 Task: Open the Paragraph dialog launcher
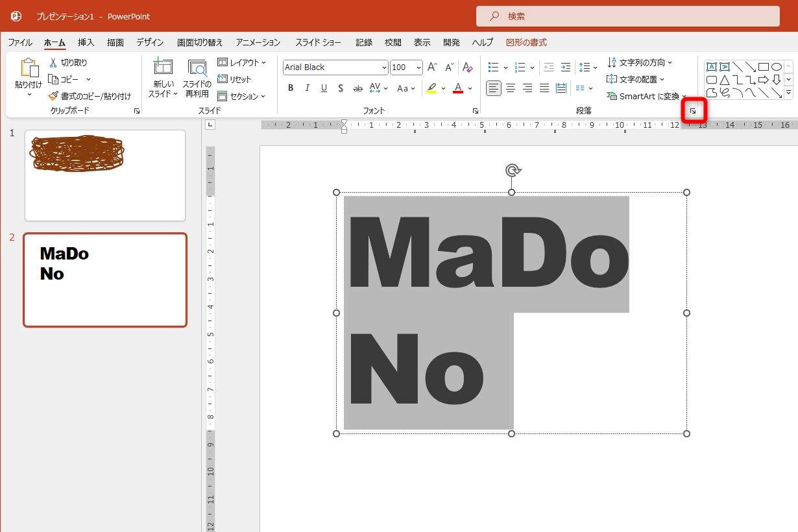pyautogui.click(x=693, y=112)
